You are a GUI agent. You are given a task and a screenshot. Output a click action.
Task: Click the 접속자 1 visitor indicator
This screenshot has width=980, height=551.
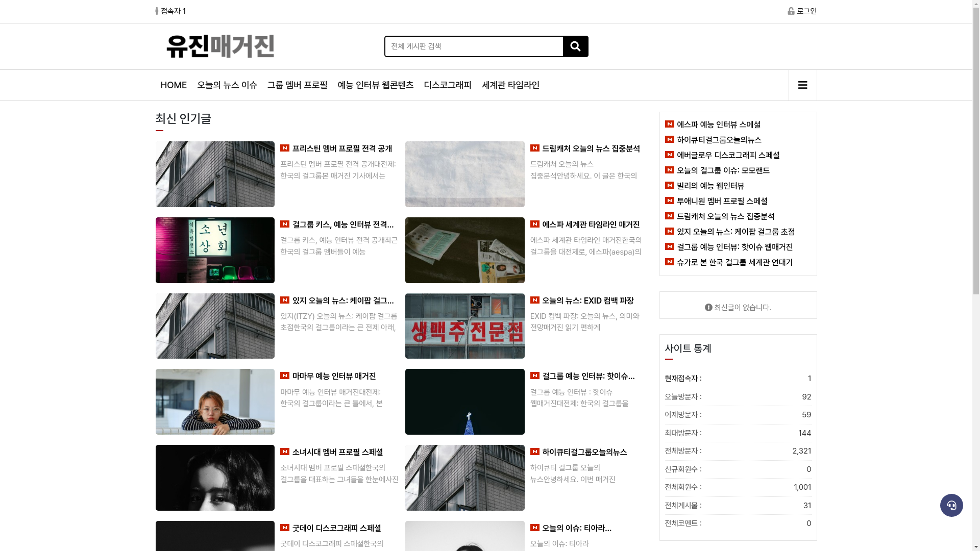[170, 11]
